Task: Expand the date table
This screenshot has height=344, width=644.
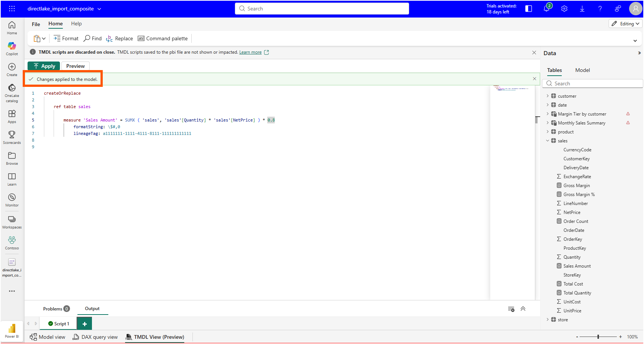Action: point(548,105)
